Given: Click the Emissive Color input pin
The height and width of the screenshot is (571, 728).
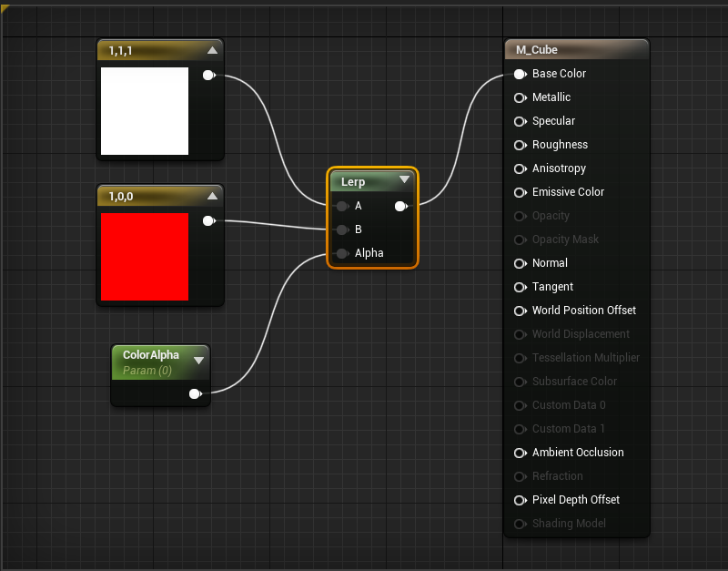Looking at the screenshot, I should (520, 192).
